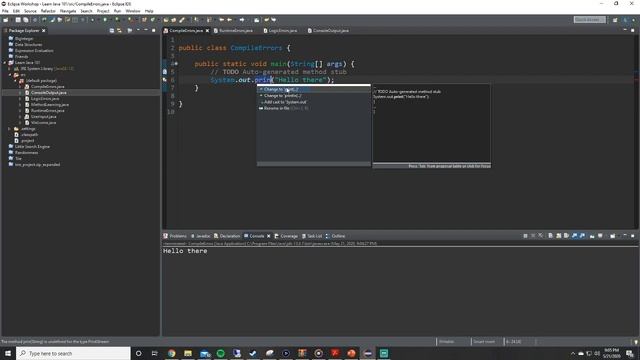
Task: Collapse the (default package) node
Action: [x=15, y=81]
